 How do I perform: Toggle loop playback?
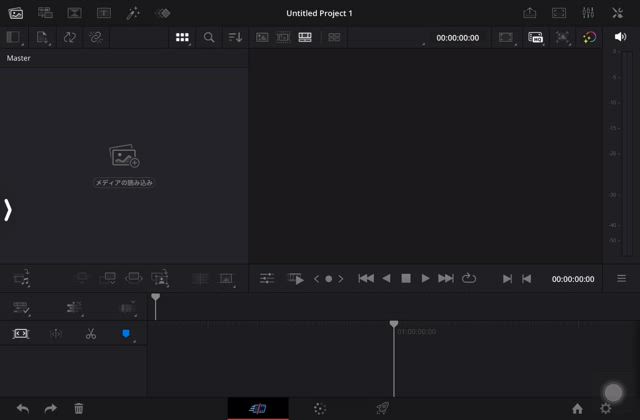point(469,279)
